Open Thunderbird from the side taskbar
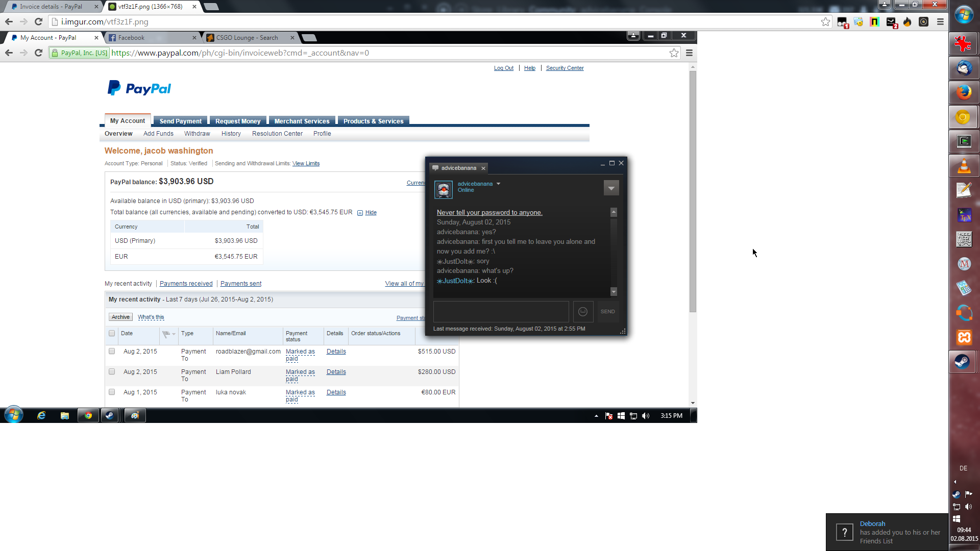This screenshot has height=551, width=980. tap(963, 68)
